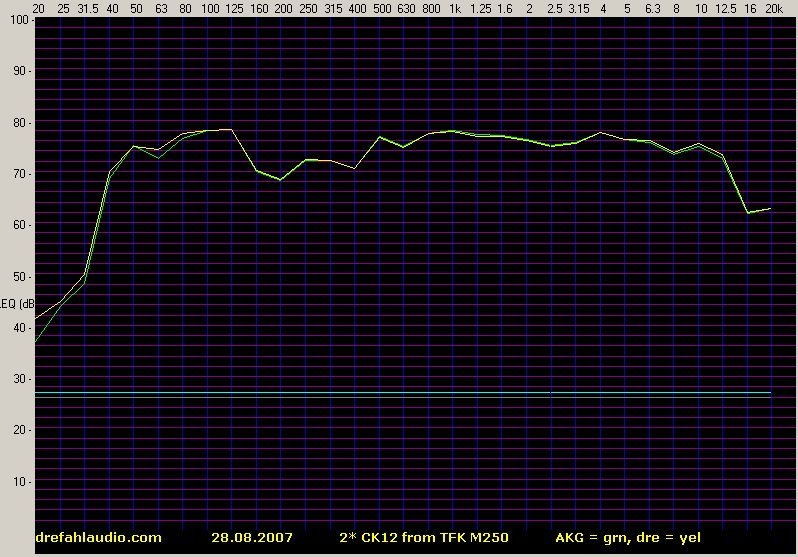The width and height of the screenshot is (798, 557).
Task: Click the 630 frequency band label
Action: tap(406, 8)
